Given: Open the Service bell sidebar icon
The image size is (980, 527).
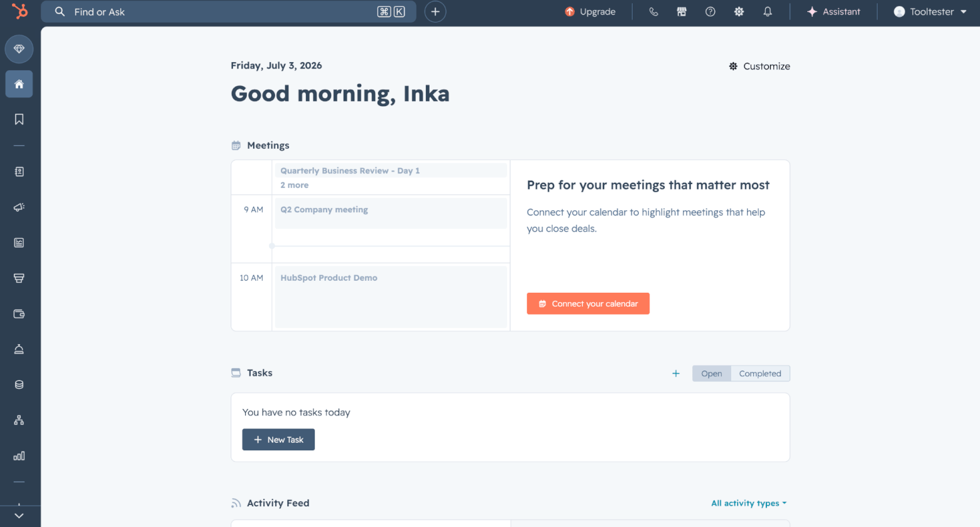Looking at the screenshot, I should coord(19,349).
